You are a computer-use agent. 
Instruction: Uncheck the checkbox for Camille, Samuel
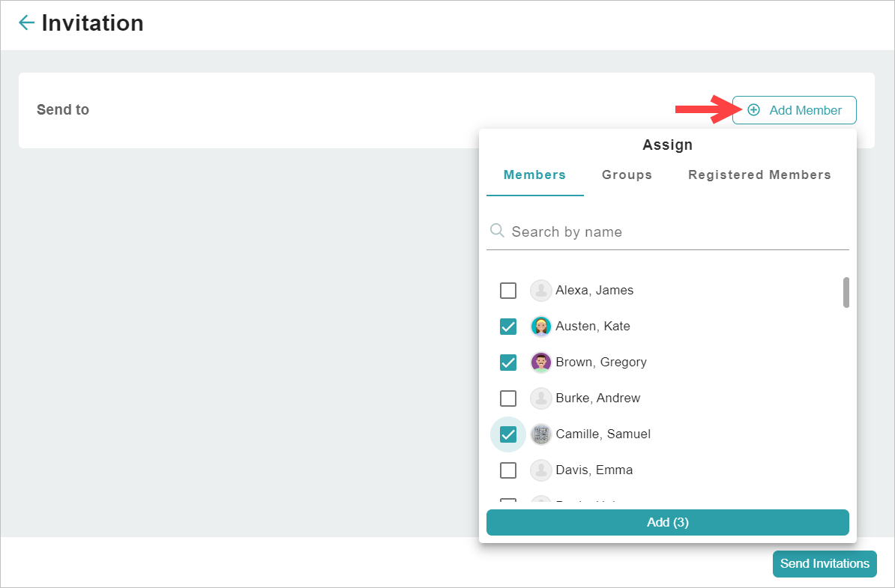pyautogui.click(x=508, y=434)
